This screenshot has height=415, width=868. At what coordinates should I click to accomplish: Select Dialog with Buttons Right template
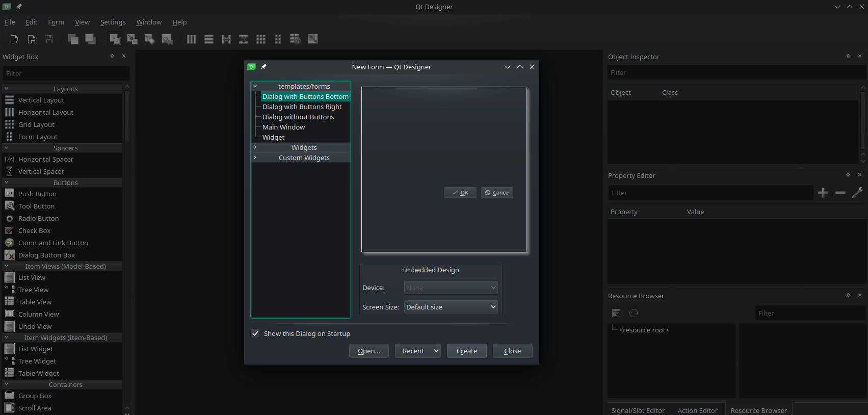tap(302, 107)
